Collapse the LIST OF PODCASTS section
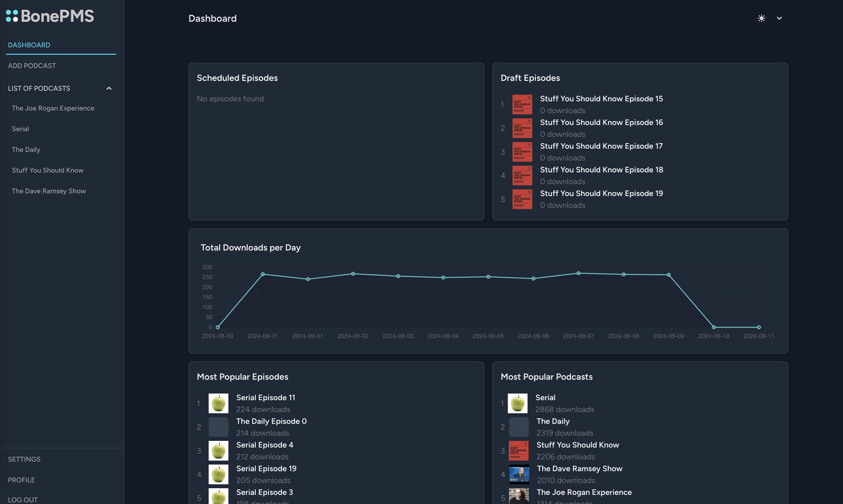The width and height of the screenshot is (843, 504). pyautogui.click(x=109, y=88)
